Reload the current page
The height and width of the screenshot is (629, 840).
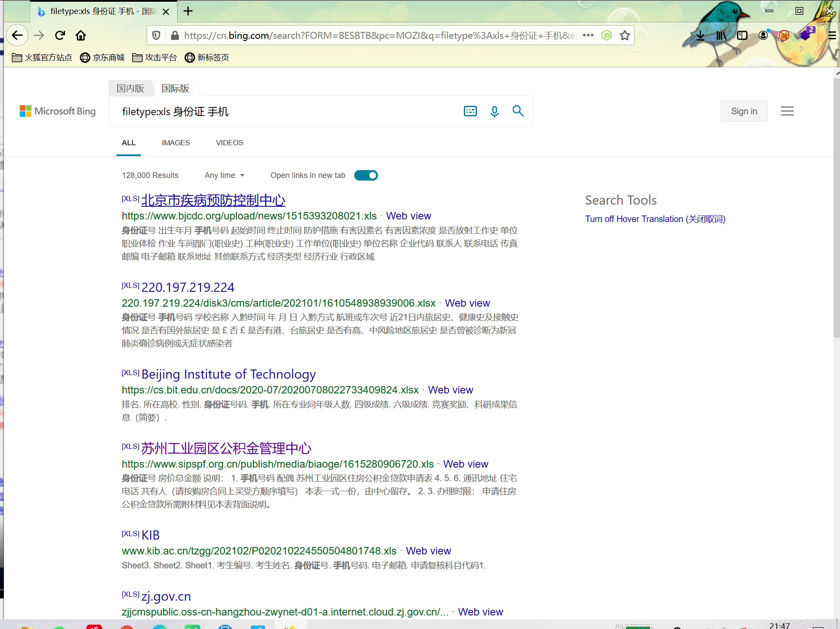coord(60,35)
